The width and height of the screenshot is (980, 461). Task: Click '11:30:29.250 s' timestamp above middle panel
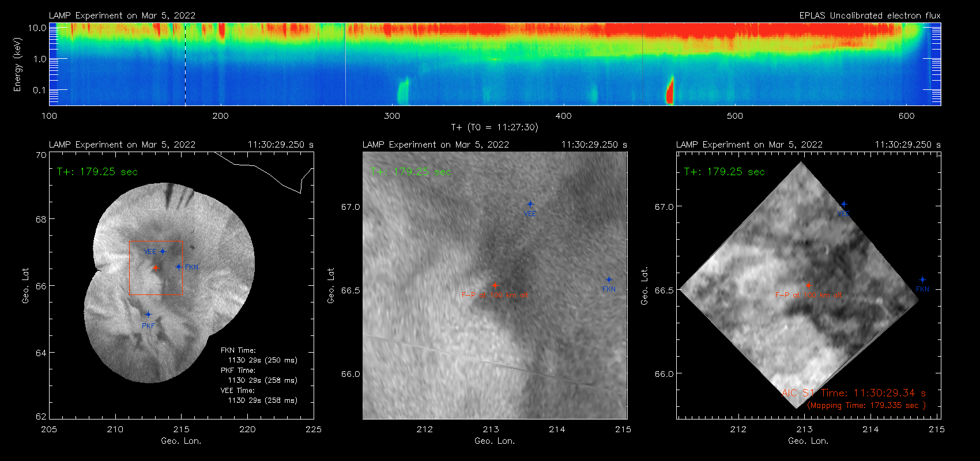594,145
